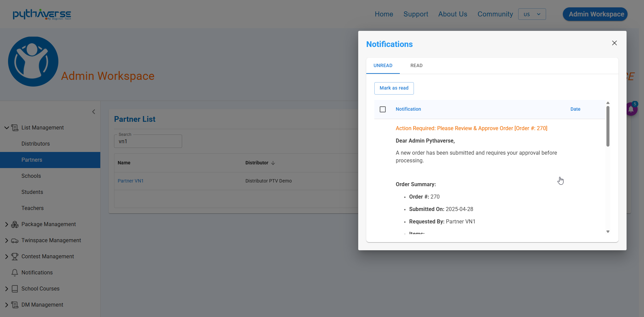Close the Notifications dialog
The image size is (644, 317).
pyautogui.click(x=614, y=43)
